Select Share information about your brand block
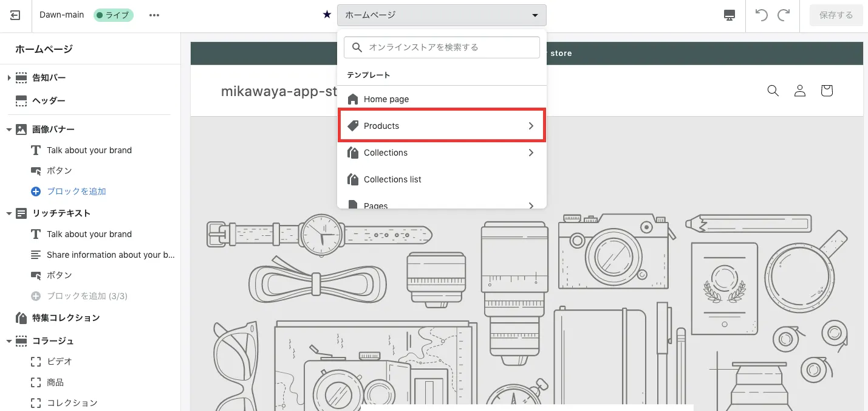This screenshot has height=411, width=868. point(111,255)
